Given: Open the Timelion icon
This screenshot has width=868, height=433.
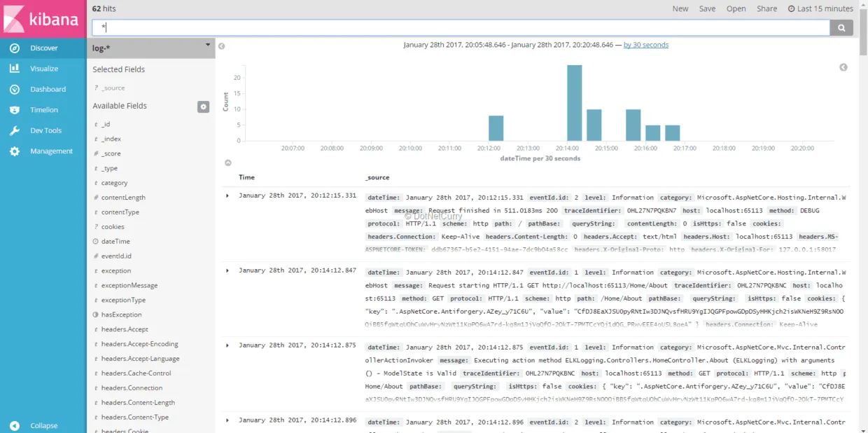Looking at the screenshot, I should coord(14,110).
